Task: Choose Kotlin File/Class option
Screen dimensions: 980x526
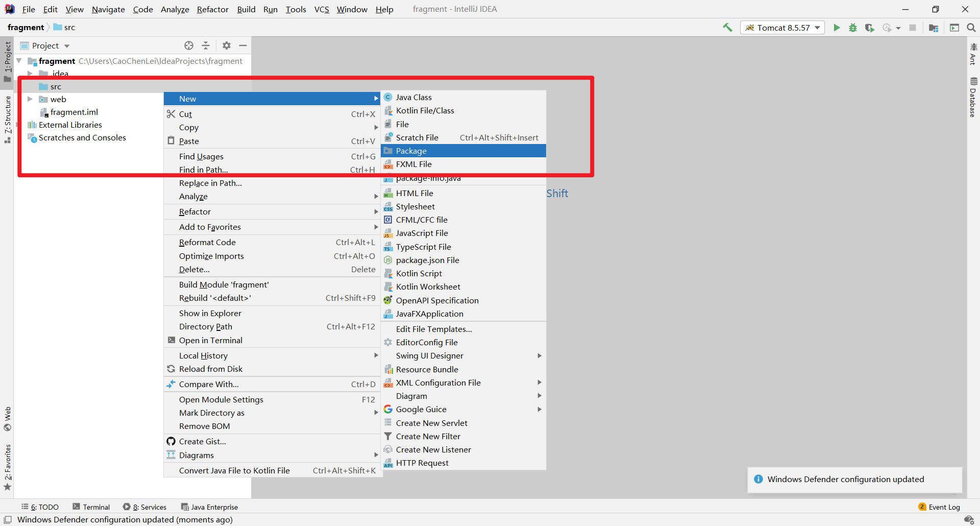Action: (x=463, y=110)
